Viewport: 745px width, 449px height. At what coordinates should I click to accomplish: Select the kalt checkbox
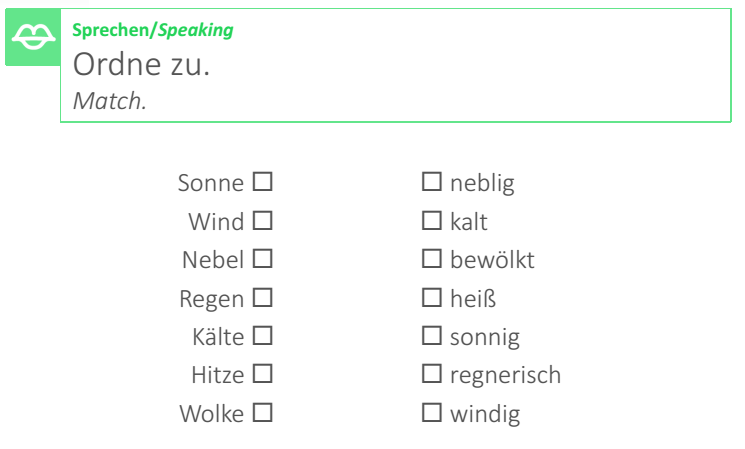[x=432, y=222]
